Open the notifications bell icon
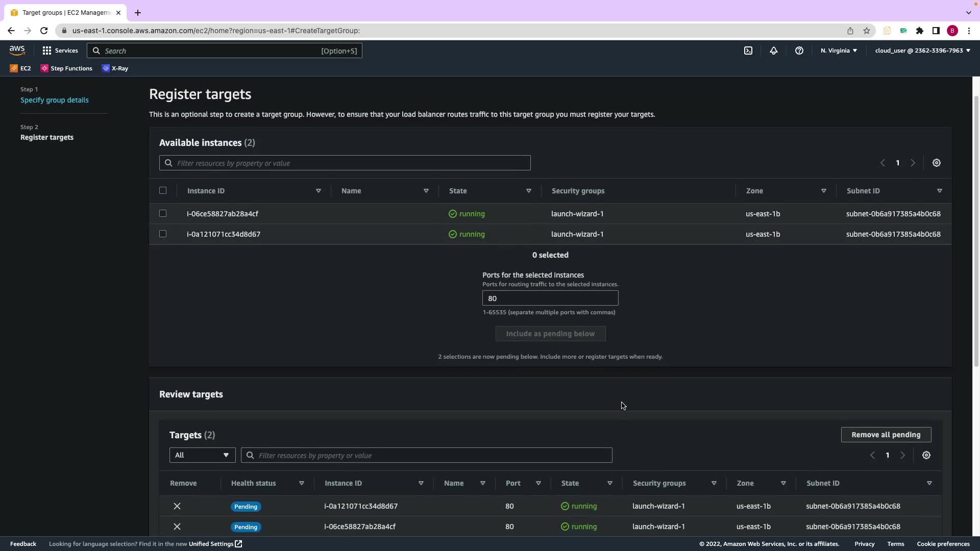Viewport: 980px width, 551px height. click(774, 51)
